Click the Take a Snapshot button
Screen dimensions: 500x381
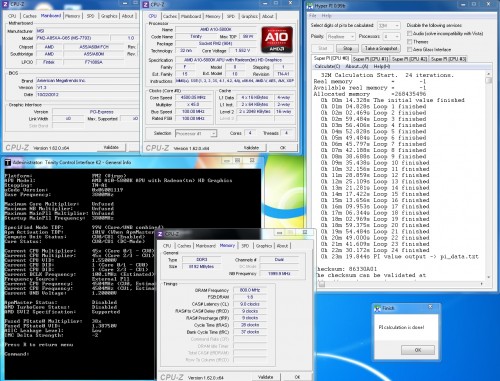[x=381, y=48]
